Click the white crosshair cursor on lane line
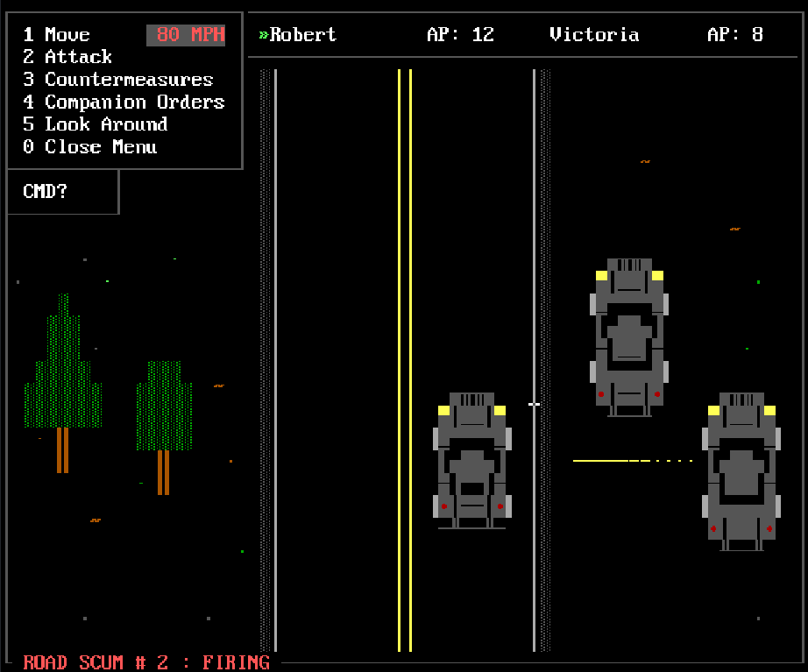808x672 pixels. (x=535, y=405)
